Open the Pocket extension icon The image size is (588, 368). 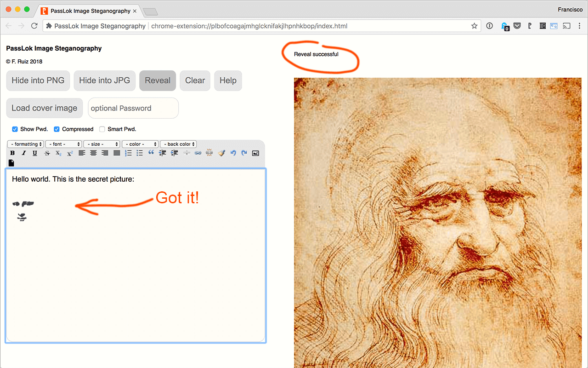coord(517,26)
